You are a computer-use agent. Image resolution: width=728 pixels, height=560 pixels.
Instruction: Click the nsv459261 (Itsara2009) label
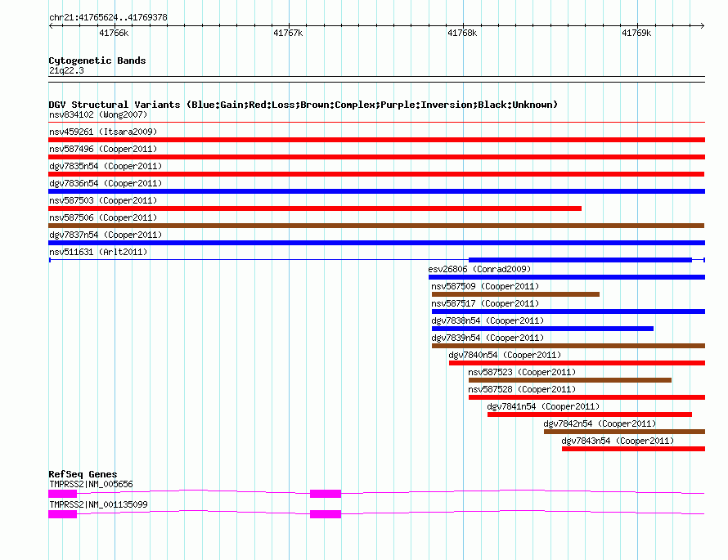coord(103,132)
